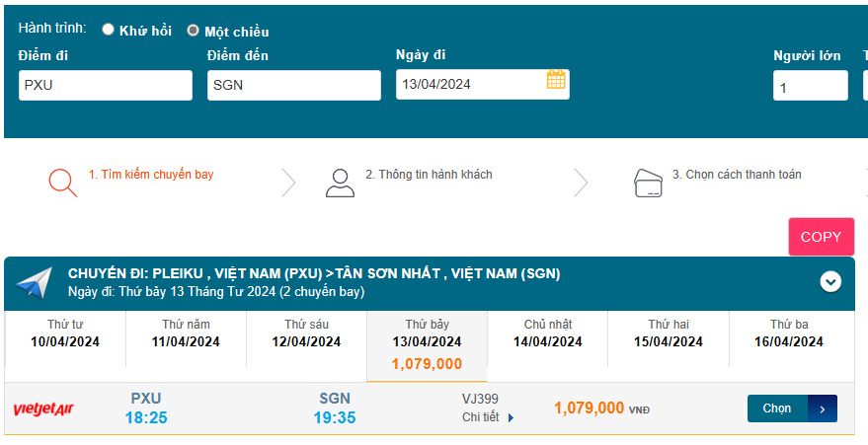
Task: Select the Một chiều one-way option
Action: point(194,31)
